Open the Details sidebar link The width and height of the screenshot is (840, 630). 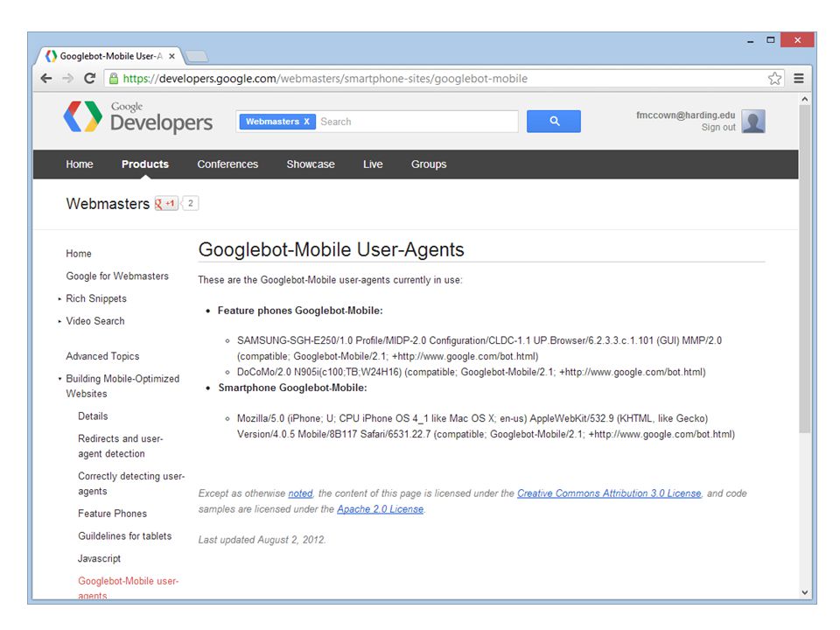(93, 416)
